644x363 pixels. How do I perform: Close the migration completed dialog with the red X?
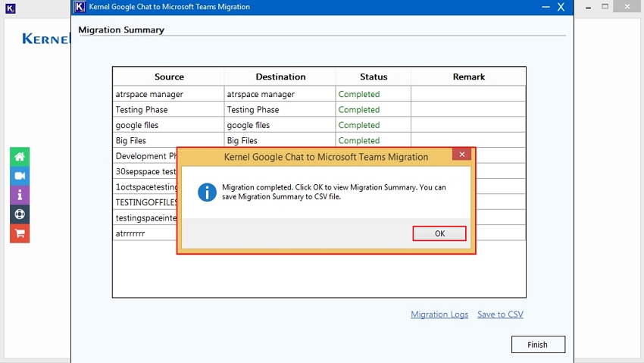(x=461, y=154)
